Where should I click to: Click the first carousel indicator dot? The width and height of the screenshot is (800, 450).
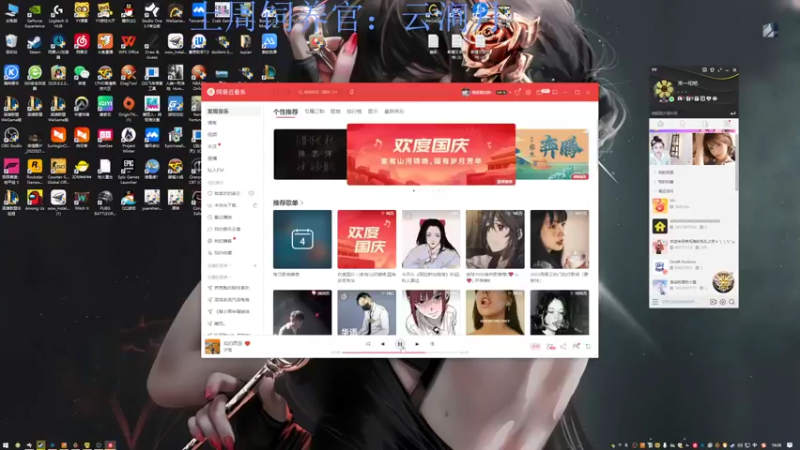414,190
